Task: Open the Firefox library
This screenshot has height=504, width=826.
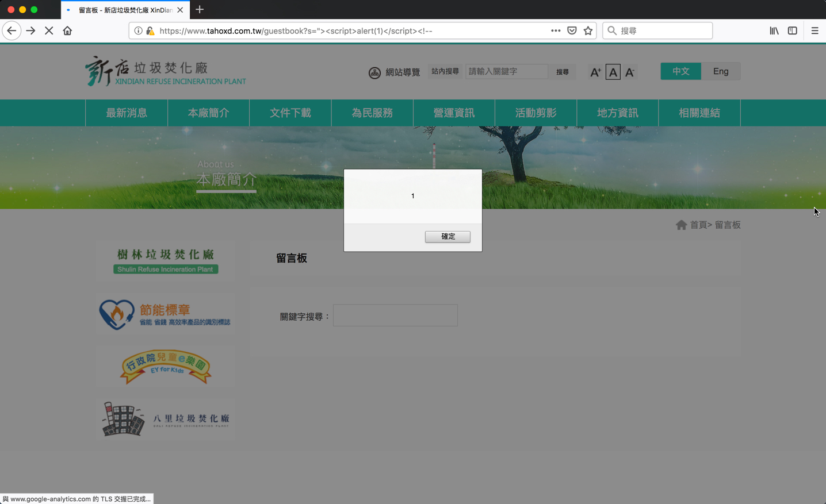Action: point(774,31)
